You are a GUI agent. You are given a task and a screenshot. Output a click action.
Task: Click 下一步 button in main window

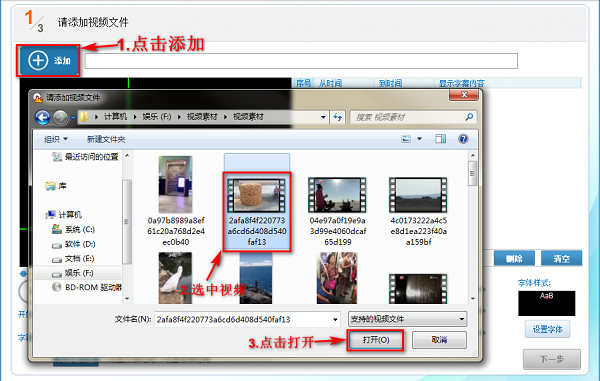coord(552,359)
